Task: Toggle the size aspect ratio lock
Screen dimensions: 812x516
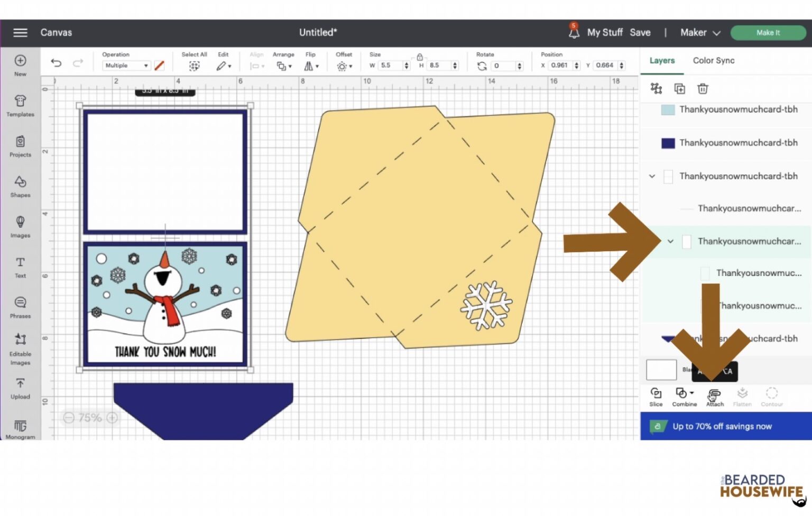Action: pyautogui.click(x=419, y=57)
